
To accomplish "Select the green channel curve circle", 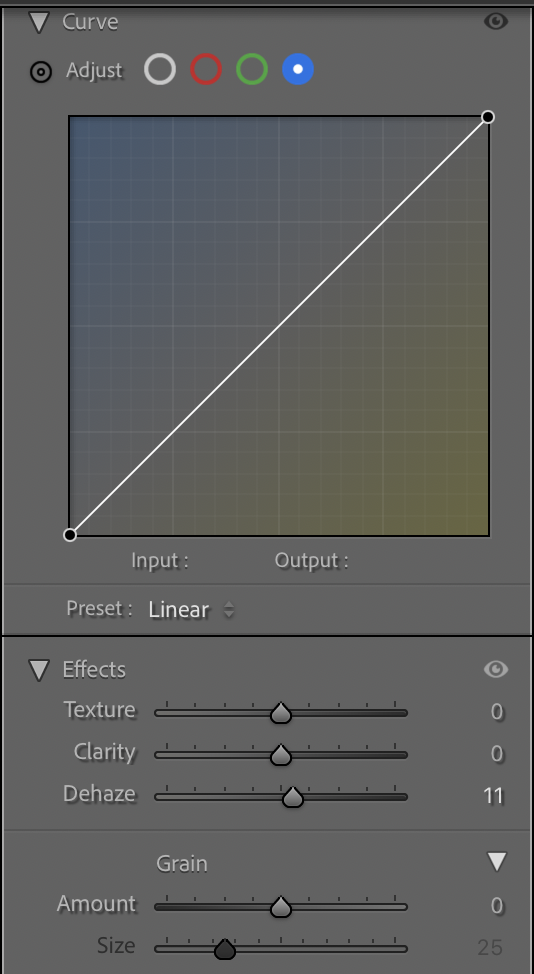I will 251,69.
